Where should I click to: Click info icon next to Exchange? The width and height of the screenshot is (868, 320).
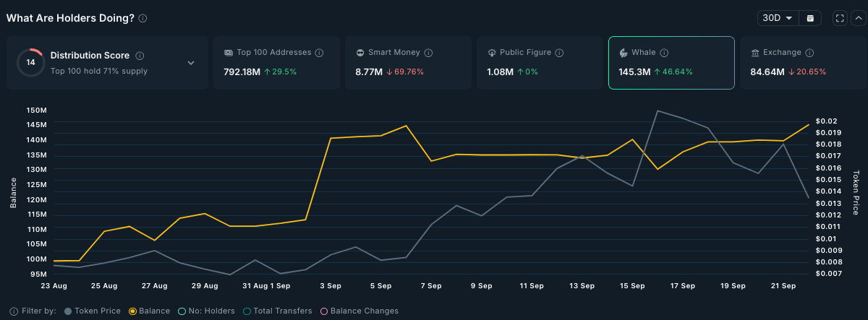[809, 53]
